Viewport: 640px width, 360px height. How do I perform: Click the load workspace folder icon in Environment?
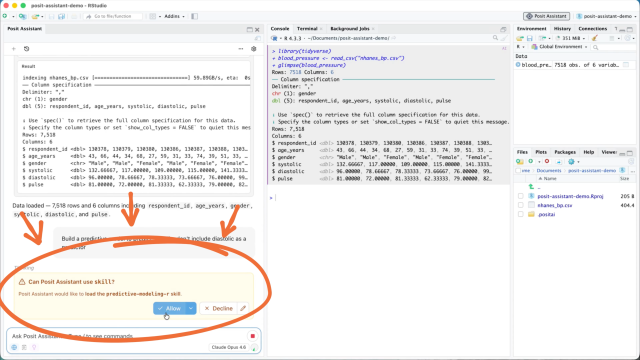point(520,38)
